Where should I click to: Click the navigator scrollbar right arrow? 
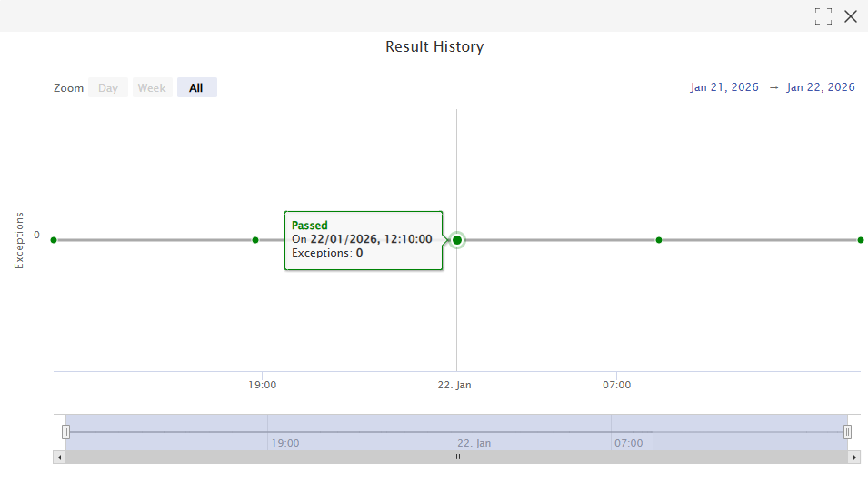[854, 457]
